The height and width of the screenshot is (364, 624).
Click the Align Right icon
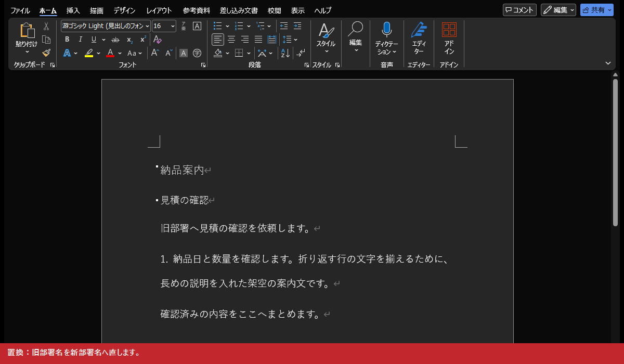coord(245,40)
